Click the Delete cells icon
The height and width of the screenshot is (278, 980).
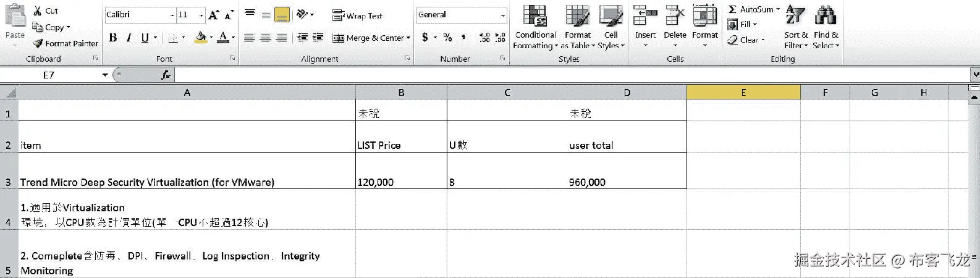[x=675, y=15]
